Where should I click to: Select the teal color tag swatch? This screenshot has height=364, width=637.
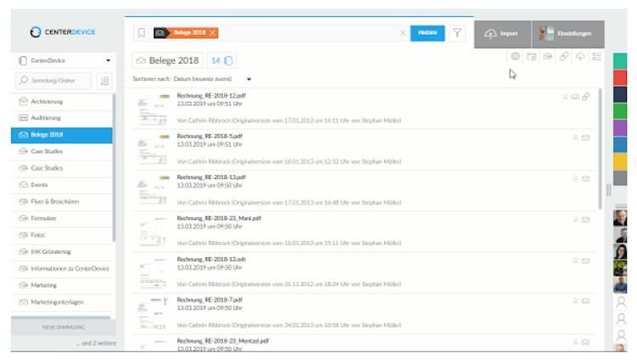[x=620, y=61]
